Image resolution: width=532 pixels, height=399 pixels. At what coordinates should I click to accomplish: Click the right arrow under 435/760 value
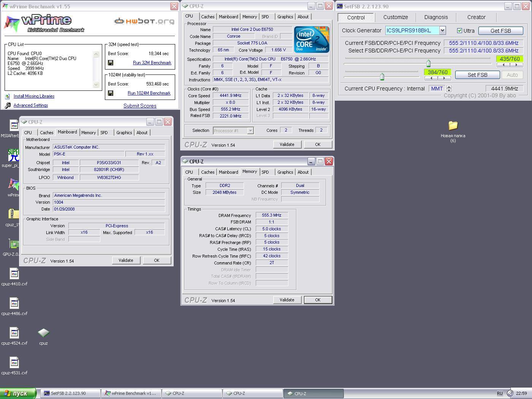click(x=516, y=65)
